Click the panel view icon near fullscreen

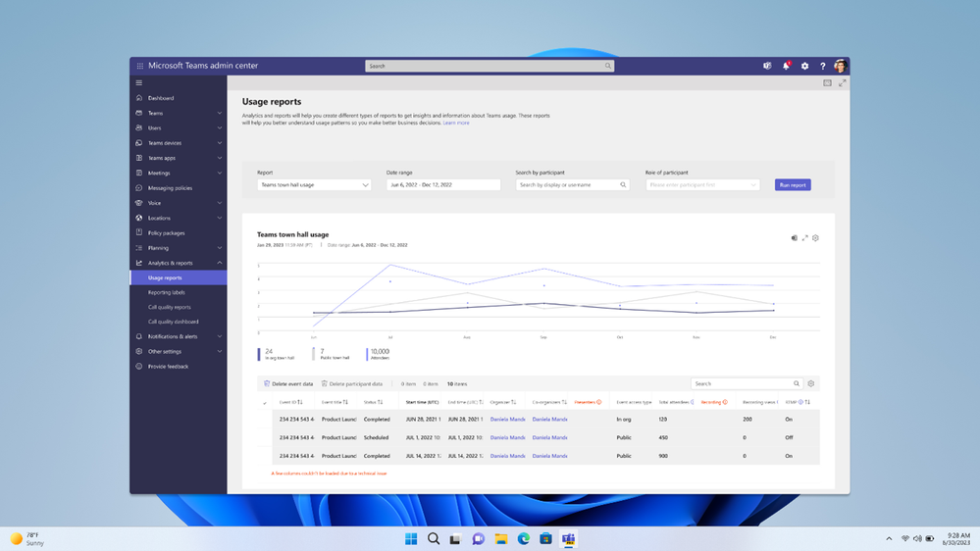pyautogui.click(x=827, y=82)
